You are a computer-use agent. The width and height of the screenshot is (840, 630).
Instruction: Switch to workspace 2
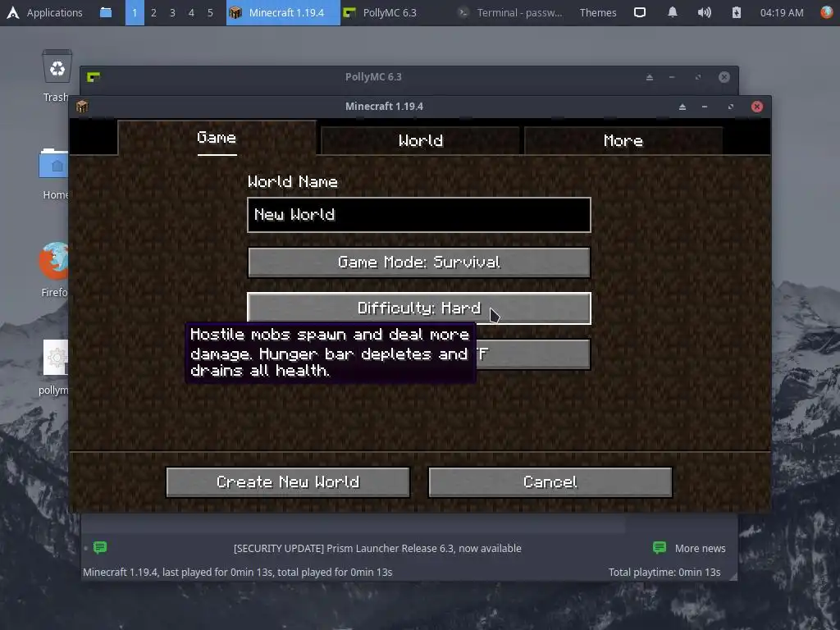153,12
